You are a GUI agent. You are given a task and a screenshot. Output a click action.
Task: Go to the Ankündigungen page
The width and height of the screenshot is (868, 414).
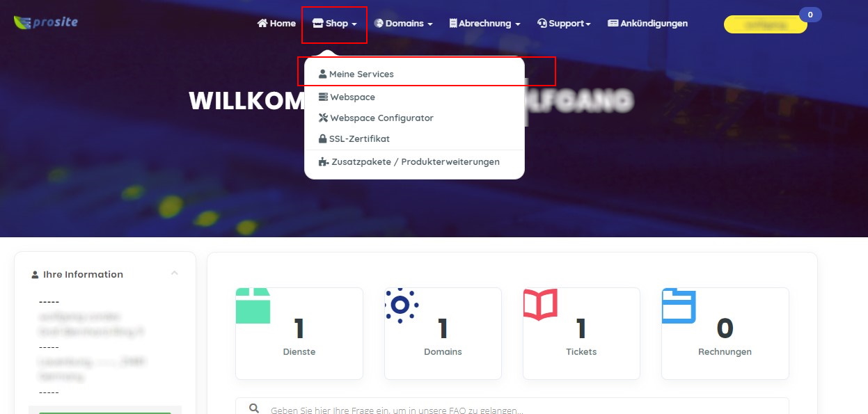pos(647,24)
